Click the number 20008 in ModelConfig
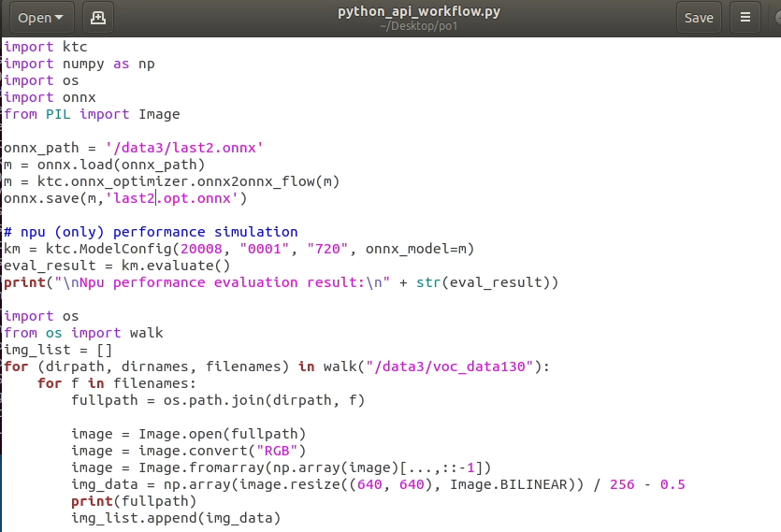Image resolution: width=781 pixels, height=532 pixels. tap(201, 249)
